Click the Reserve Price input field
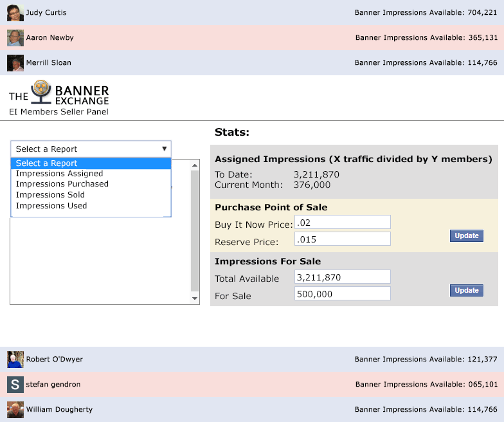The image size is (504, 422). (x=343, y=239)
